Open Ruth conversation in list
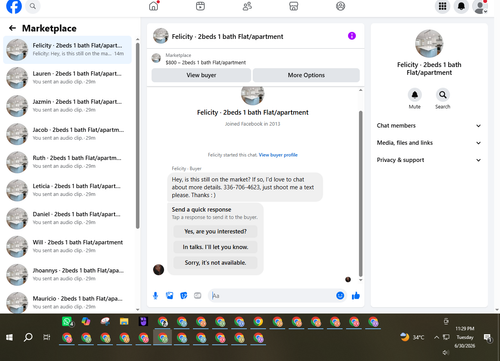500x361 pixels. (x=68, y=162)
